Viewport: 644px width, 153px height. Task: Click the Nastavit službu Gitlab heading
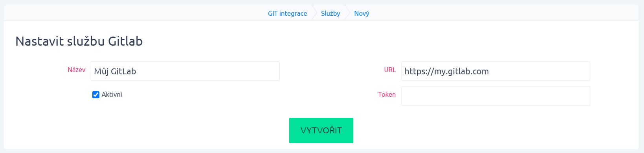point(79,41)
